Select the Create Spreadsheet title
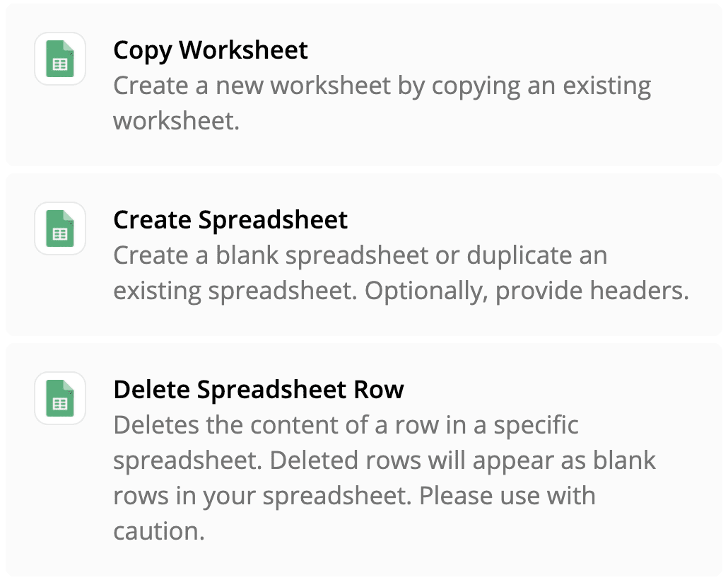728x580 pixels. coord(230,220)
